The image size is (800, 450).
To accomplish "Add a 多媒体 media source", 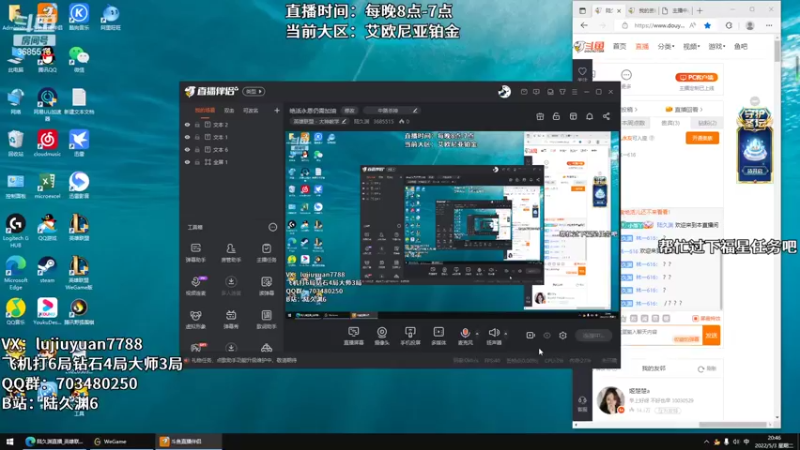I will [x=438, y=336].
